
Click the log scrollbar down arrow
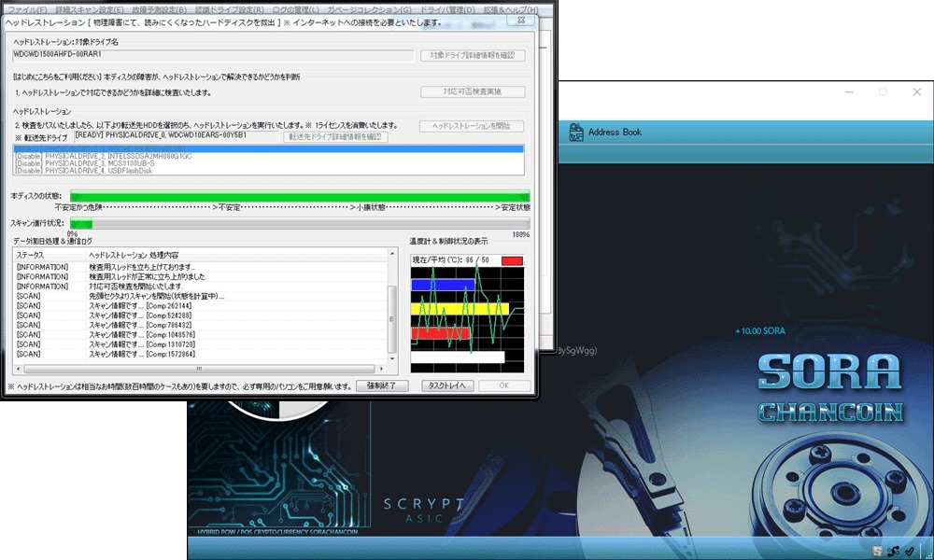392,358
